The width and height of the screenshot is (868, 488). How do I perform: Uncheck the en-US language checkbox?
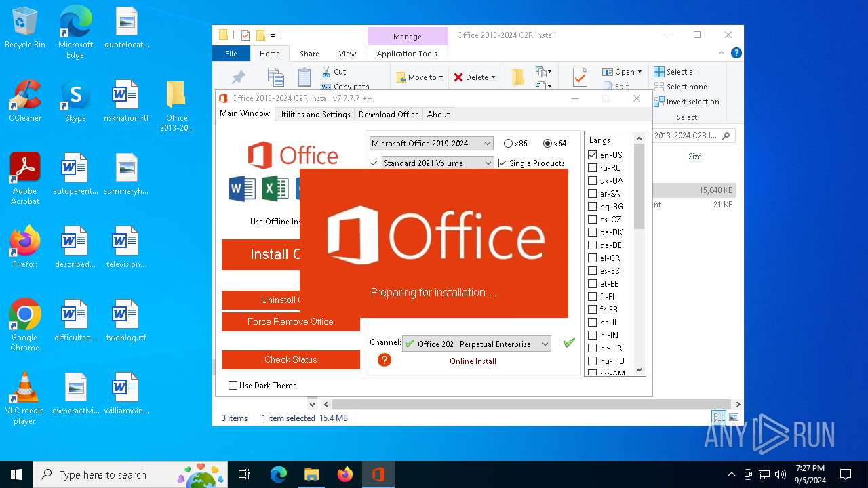pyautogui.click(x=592, y=155)
